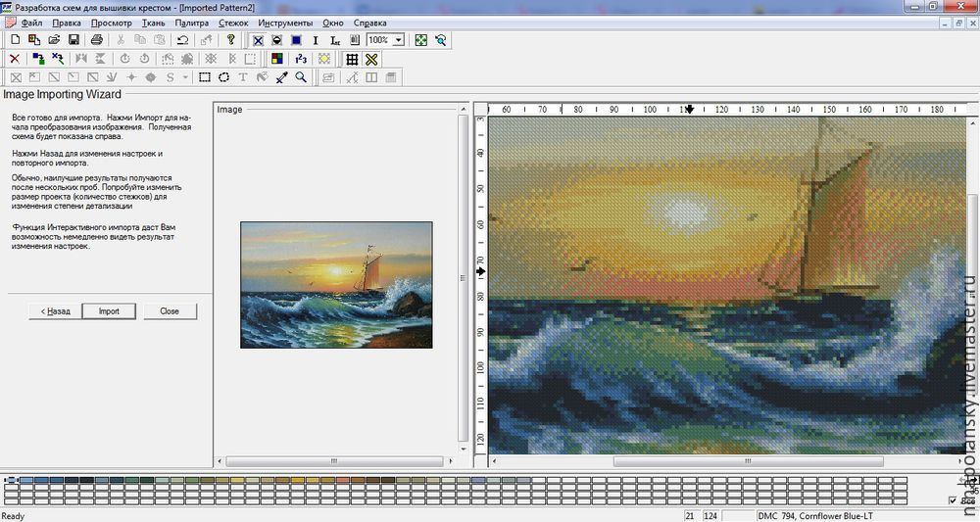Open the 100% zoom level dropdown
Image resolution: width=980 pixels, height=522 pixels.
pyautogui.click(x=398, y=40)
